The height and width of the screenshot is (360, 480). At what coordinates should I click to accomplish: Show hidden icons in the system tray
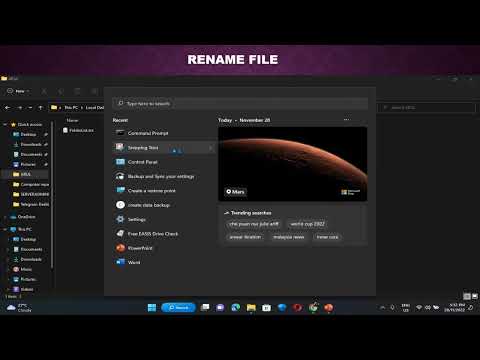tap(382, 307)
